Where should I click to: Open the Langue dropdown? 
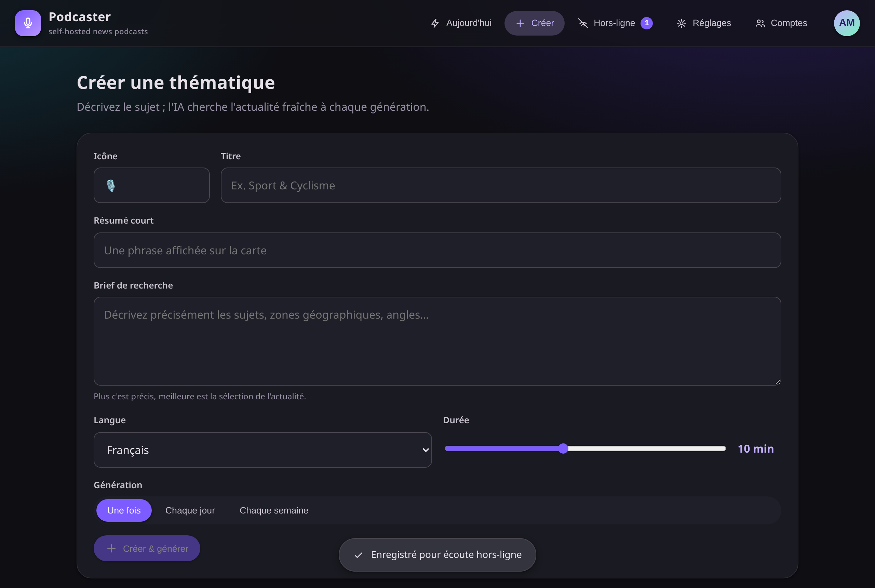pyautogui.click(x=262, y=450)
